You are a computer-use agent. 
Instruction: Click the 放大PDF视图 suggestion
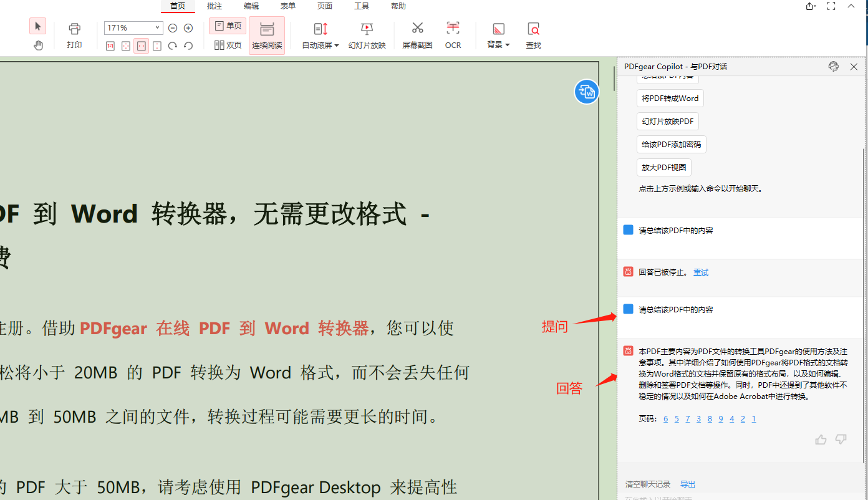point(664,168)
